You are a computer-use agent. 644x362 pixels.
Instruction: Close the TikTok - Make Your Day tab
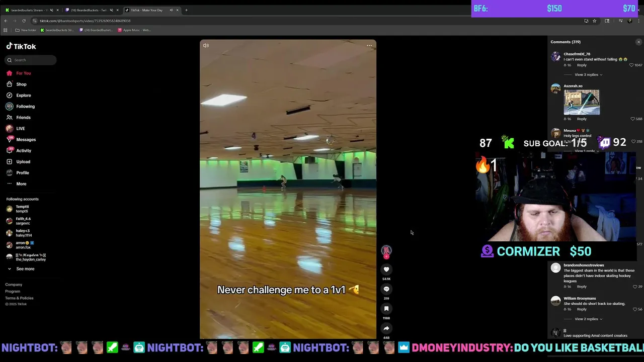[177, 10]
